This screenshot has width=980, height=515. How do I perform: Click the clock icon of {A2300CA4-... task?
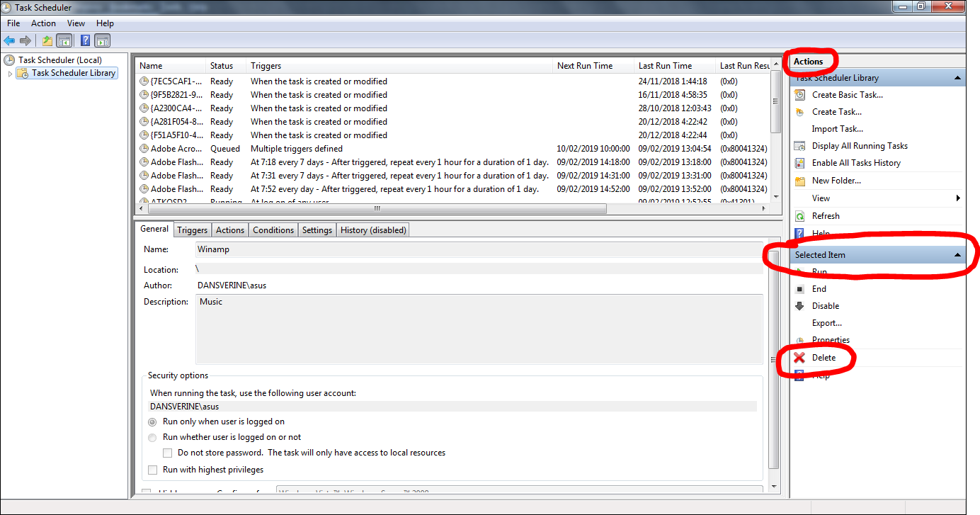click(144, 108)
